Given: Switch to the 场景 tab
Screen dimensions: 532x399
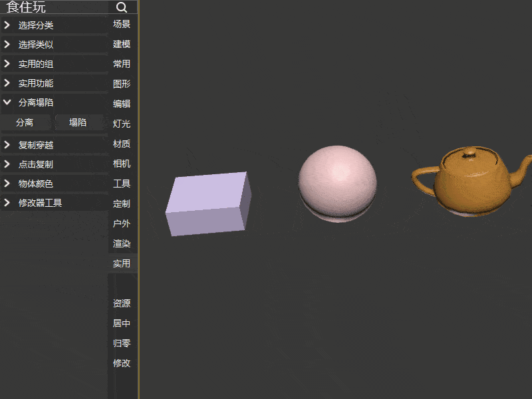Looking at the screenshot, I should [122, 24].
